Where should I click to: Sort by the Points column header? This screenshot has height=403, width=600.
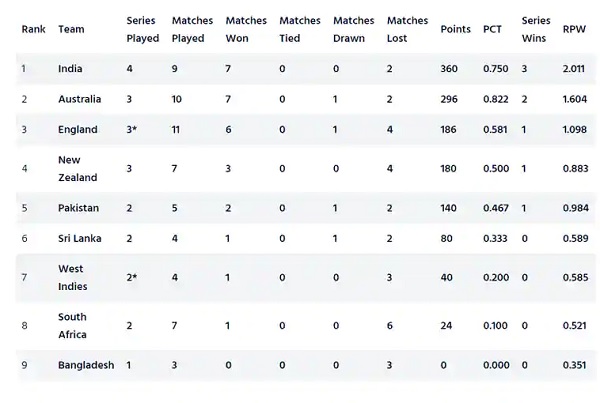click(455, 29)
